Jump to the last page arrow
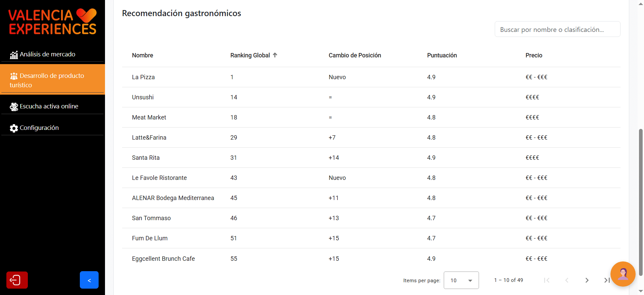Screen dimensions: 644x295 607,280
